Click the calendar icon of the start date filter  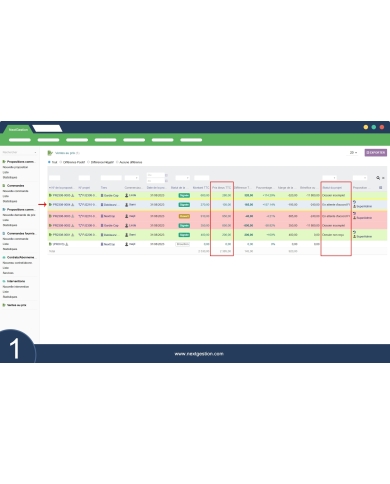coord(166,175)
